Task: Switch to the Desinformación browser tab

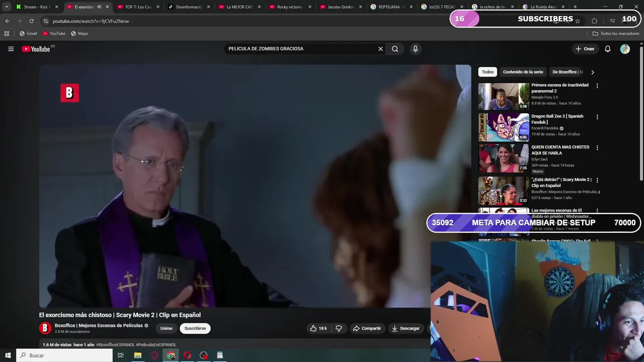Action: point(188,7)
